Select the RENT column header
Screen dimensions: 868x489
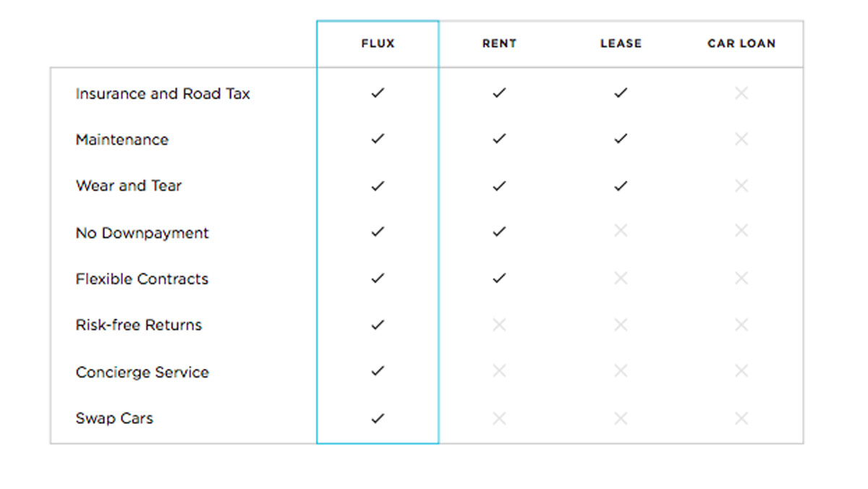coord(499,43)
